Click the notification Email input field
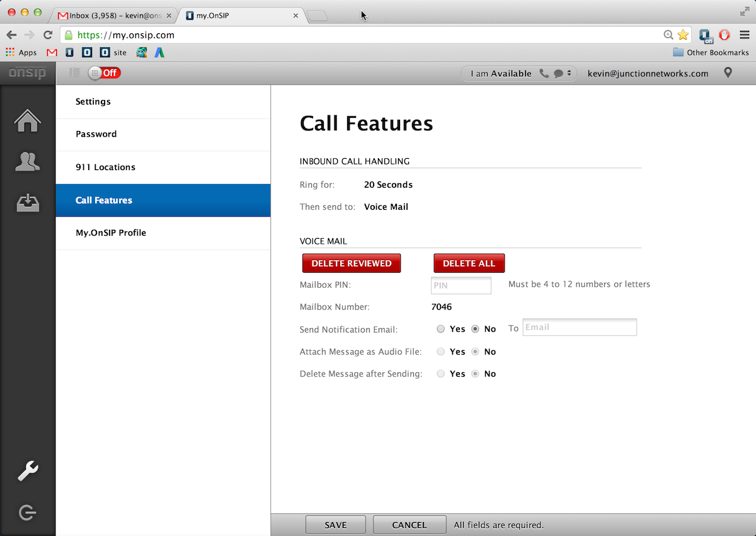756x536 pixels. click(x=580, y=327)
